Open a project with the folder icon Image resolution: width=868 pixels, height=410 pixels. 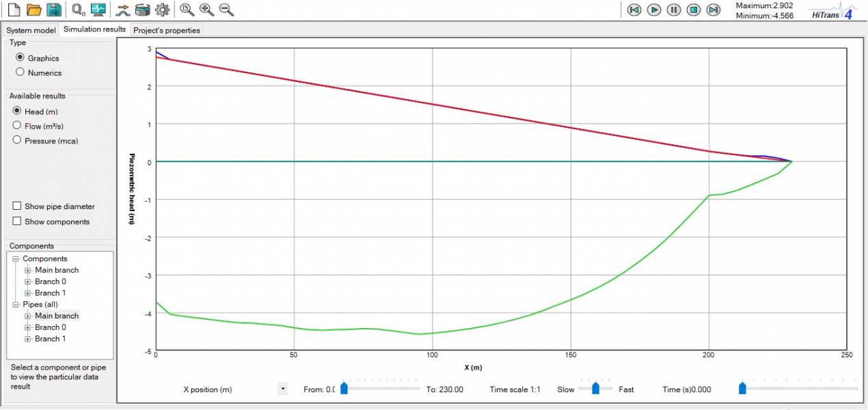point(34,10)
